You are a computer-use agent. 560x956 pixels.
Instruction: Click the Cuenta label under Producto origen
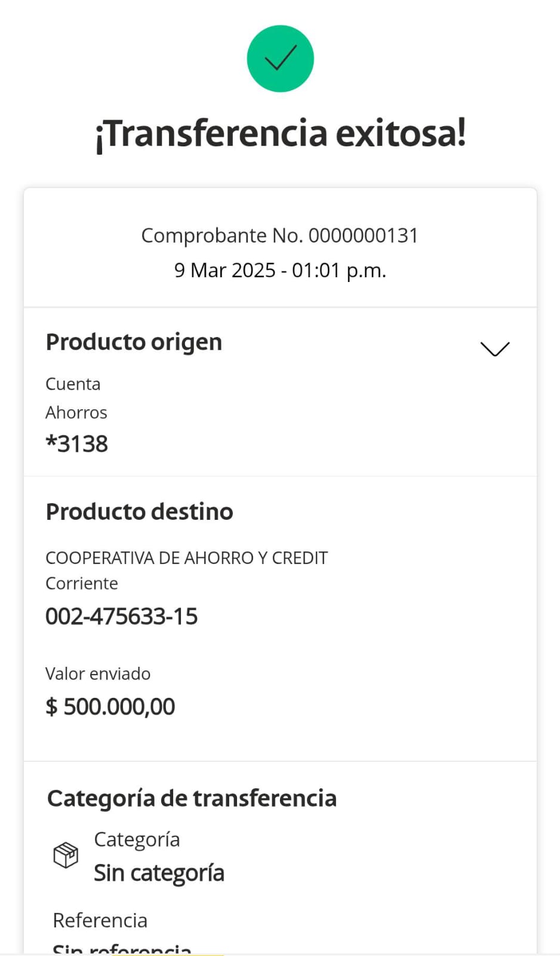(73, 384)
